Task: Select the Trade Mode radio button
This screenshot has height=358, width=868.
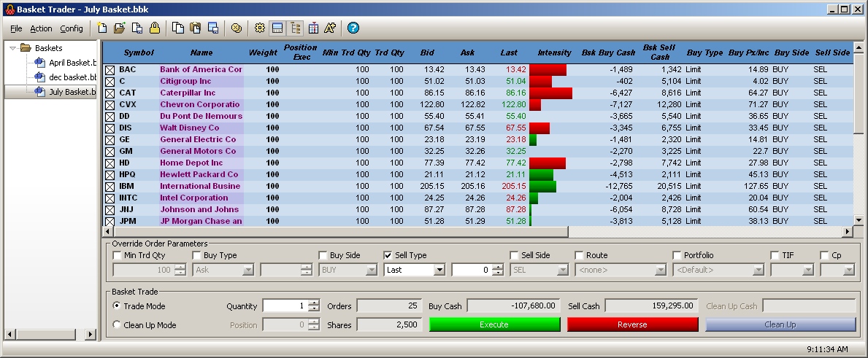Action: click(x=117, y=306)
